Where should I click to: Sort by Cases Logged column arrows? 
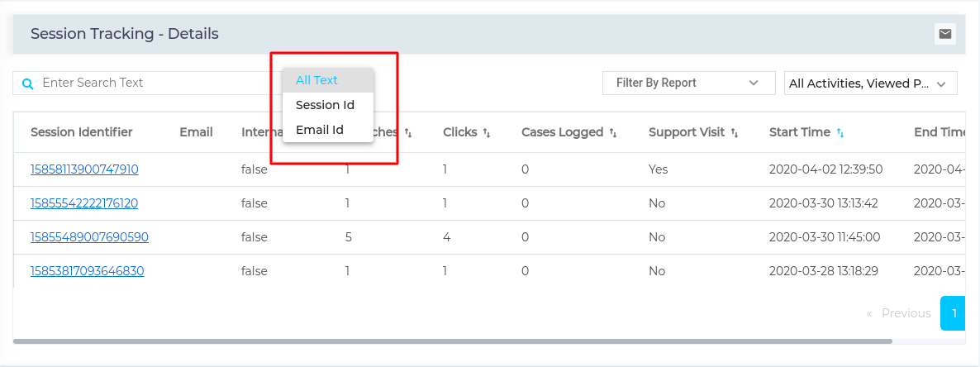pyautogui.click(x=613, y=132)
